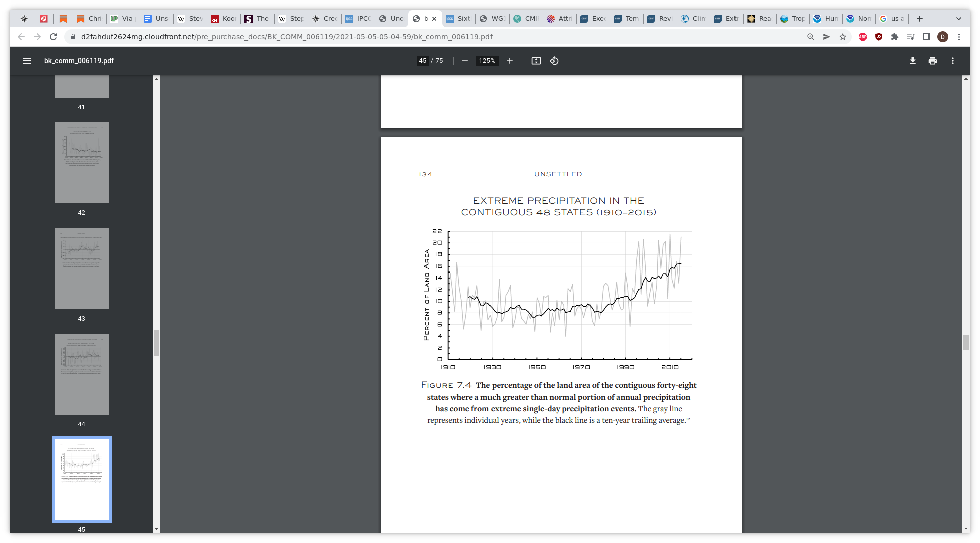The width and height of the screenshot is (980, 543).
Task: Reload the current page
Action: click(53, 37)
